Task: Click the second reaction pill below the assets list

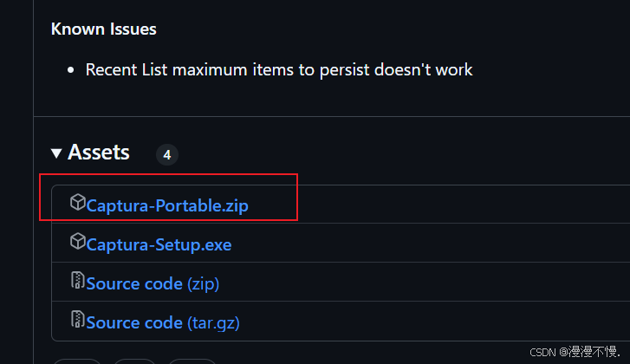Action: pos(134,361)
